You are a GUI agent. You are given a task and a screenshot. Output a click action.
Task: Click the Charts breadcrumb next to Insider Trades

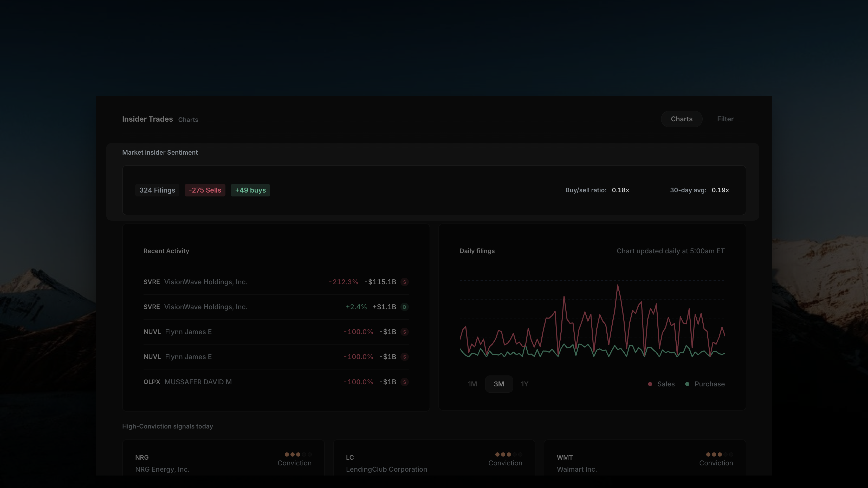tap(188, 120)
